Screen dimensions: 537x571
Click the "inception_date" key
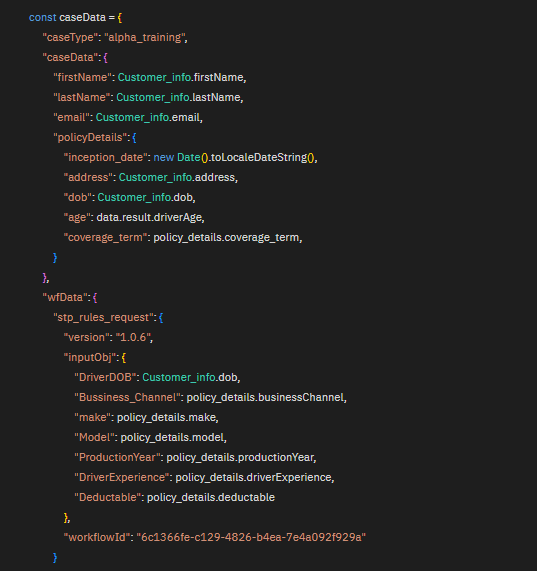click(x=106, y=158)
